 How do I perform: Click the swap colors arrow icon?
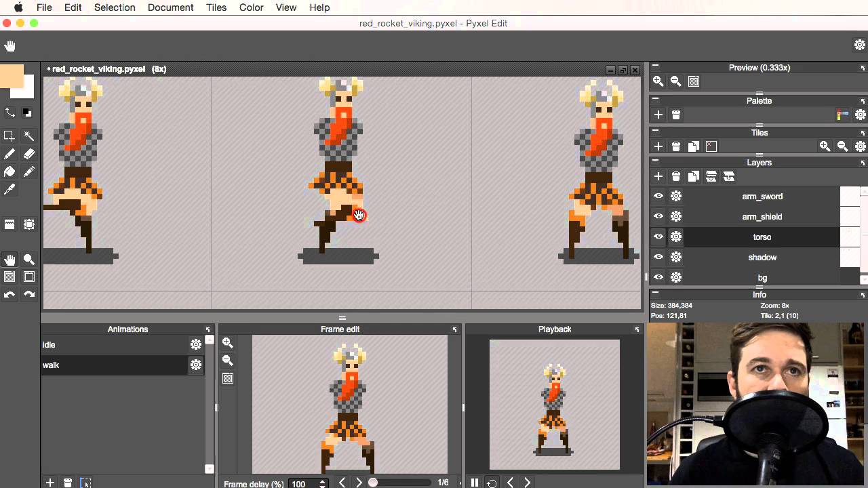pos(9,113)
